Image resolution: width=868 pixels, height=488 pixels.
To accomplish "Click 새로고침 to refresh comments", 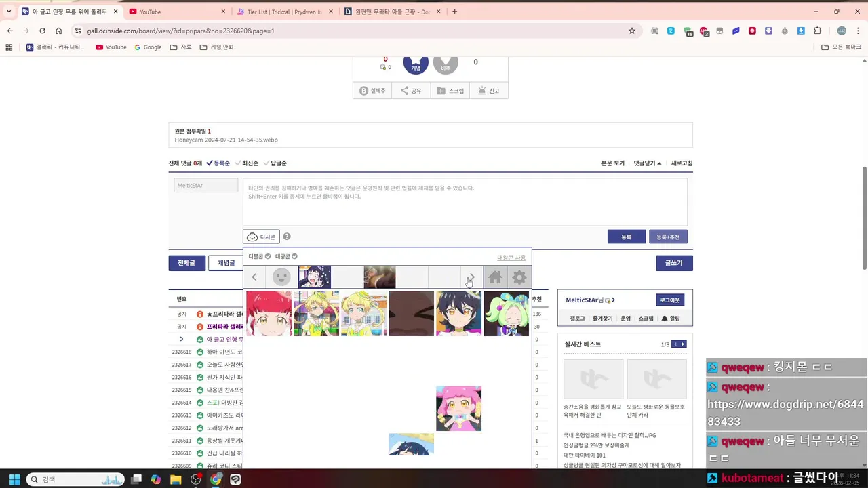I will (682, 163).
